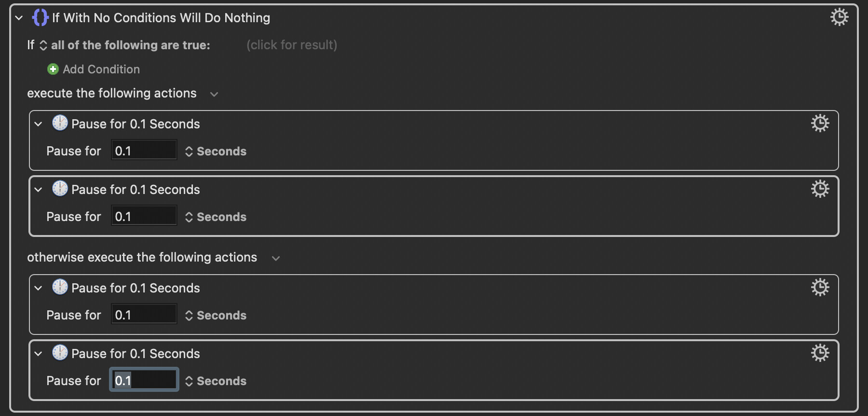Click the green Add Condition plus icon
This screenshot has height=416, width=868.
tap(53, 69)
